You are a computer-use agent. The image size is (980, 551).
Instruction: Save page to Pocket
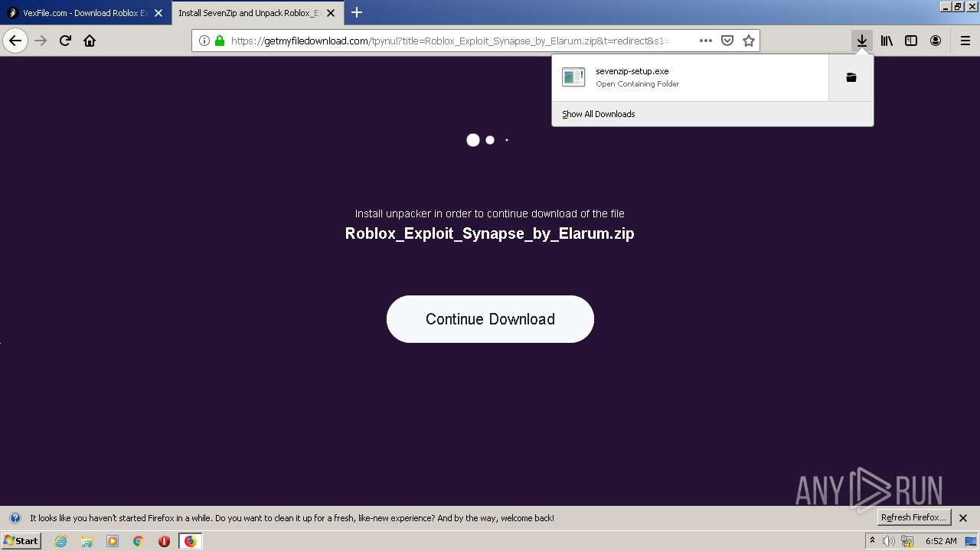point(727,41)
